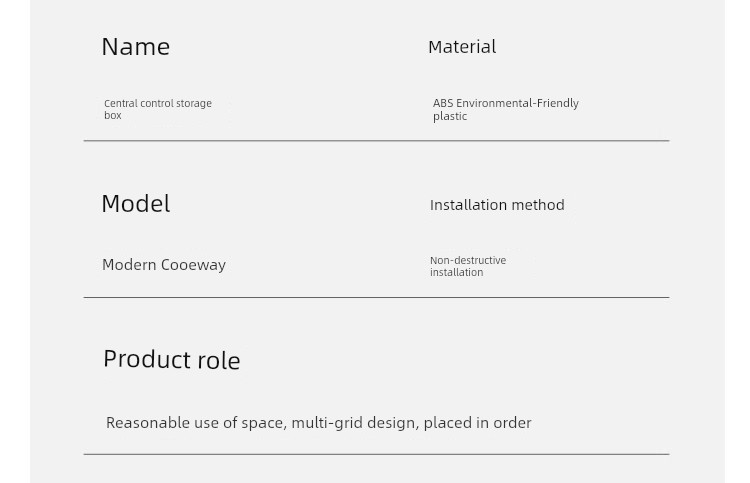Click the Material heading
This screenshot has width=750, height=483.
462,47
